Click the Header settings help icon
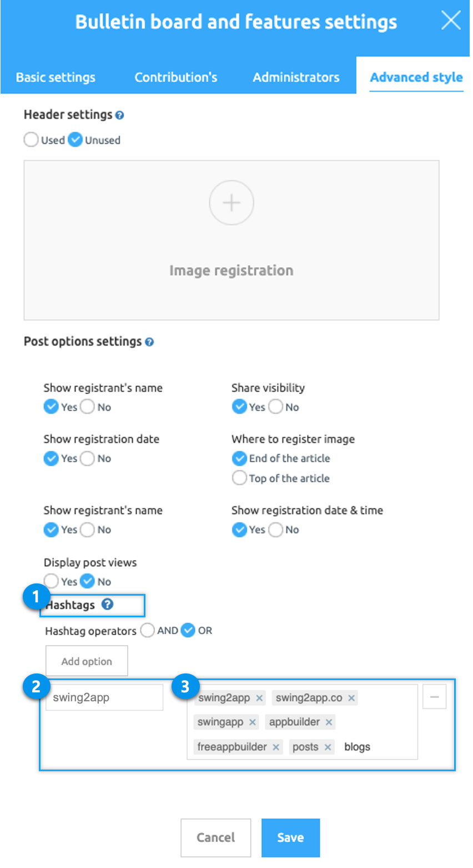 [x=120, y=116]
